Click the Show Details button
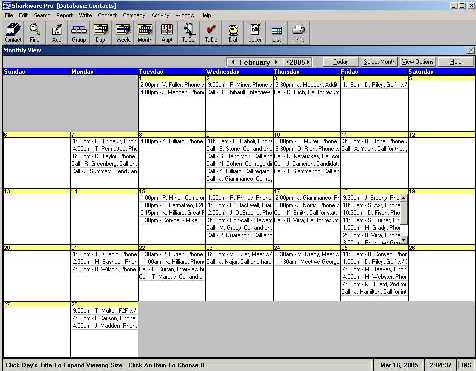 pyautogui.click(x=417, y=62)
